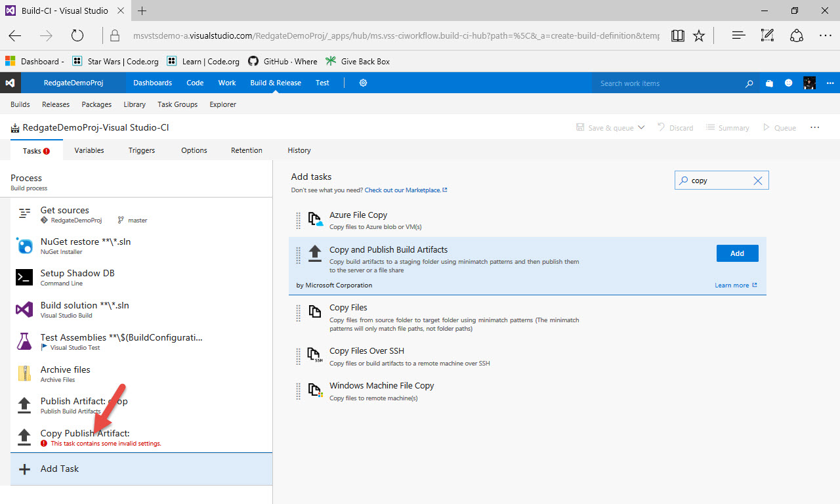
Task: Click the blue Add button
Action: coord(737,253)
